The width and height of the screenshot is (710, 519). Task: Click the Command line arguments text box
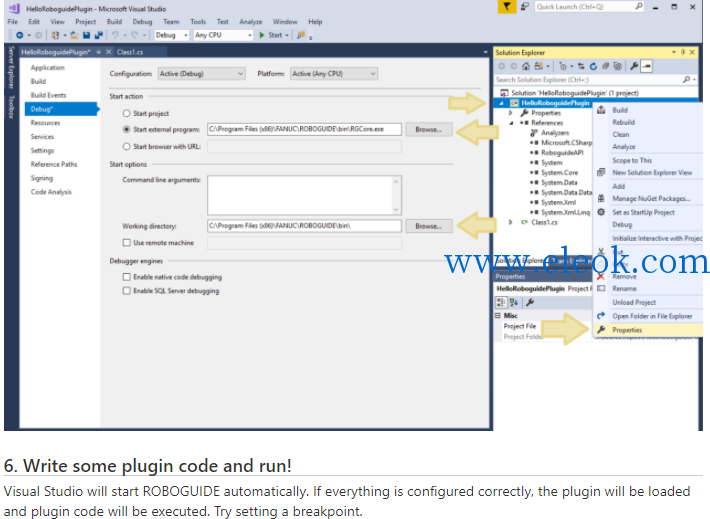304,195
